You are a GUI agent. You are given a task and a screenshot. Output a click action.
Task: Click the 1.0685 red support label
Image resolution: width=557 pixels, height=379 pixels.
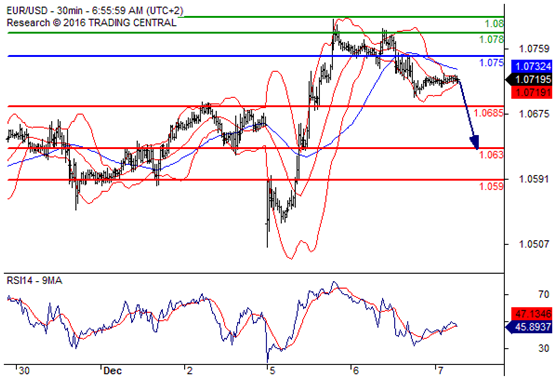coord(488,113)
